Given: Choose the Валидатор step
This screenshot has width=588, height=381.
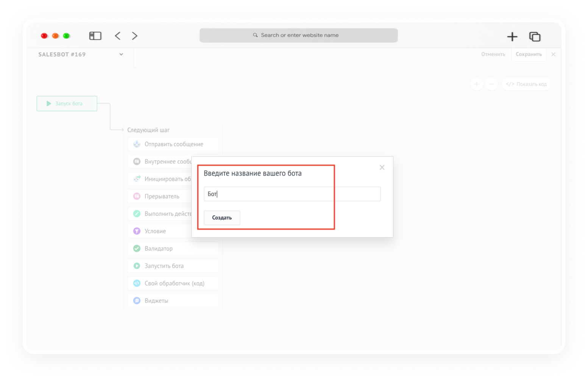Looking at the screenshot, I should (x=173, y=249).
